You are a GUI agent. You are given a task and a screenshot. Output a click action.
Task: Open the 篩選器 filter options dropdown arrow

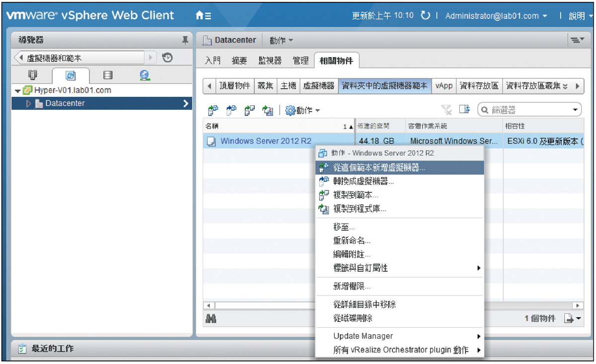(x=576, y=110)
